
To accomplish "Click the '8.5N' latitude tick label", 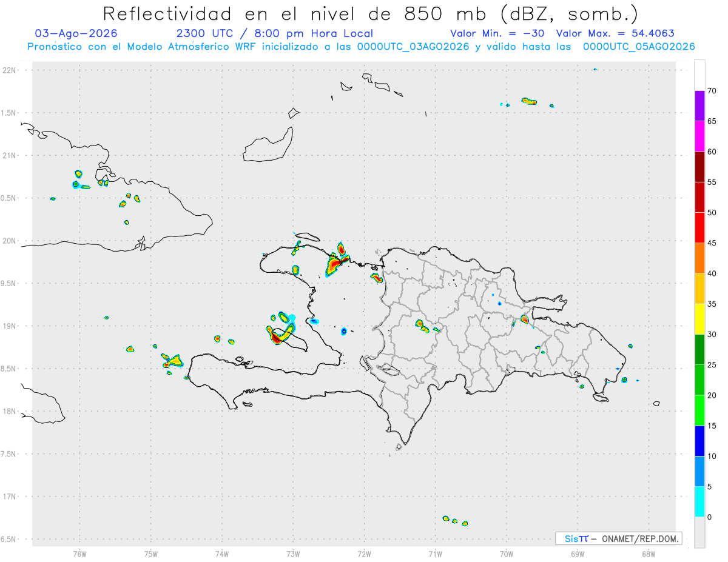I will [x=9, y=369].
